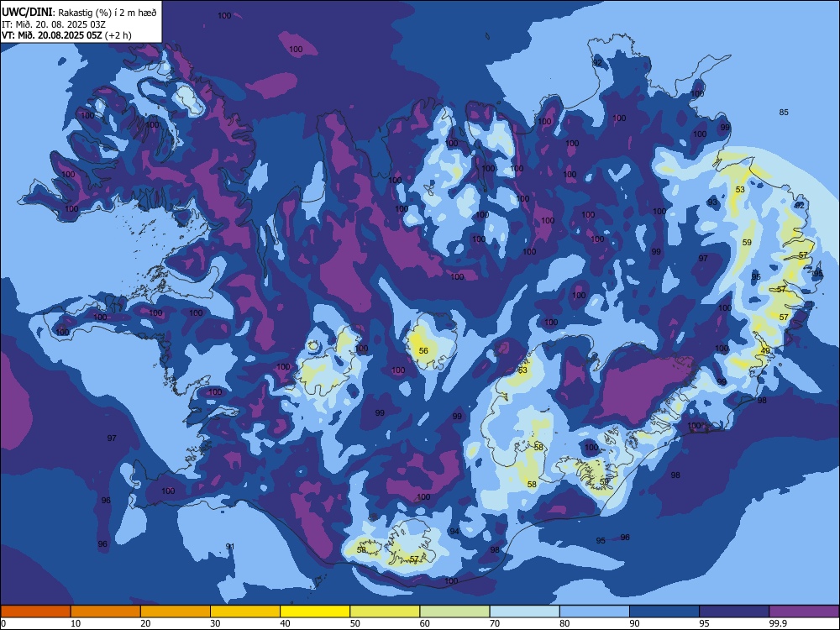Click the dark orange 0–10 legend swatch
840x630 pixels.
coord(35,612)
